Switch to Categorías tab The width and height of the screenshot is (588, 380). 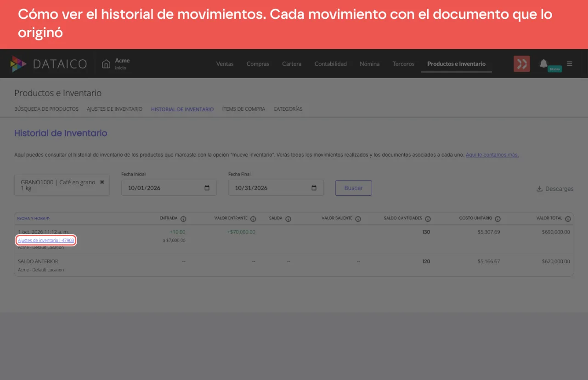tap(288, 109)
